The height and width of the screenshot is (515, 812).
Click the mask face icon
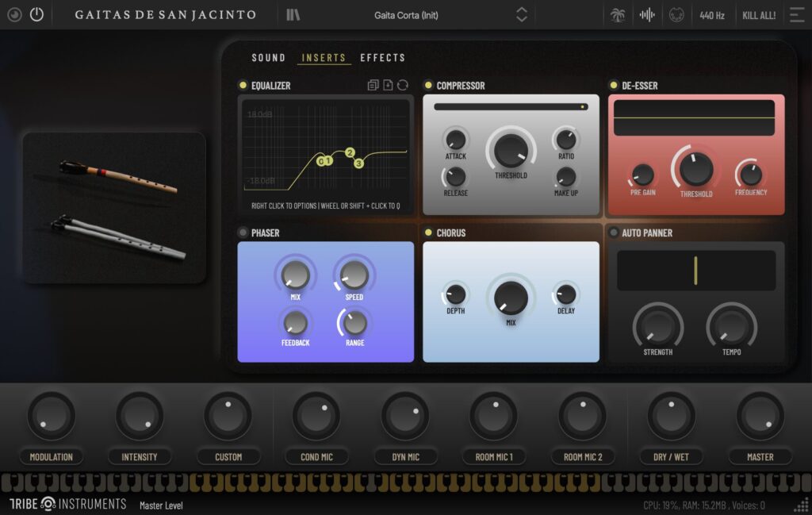click(676, 15)
